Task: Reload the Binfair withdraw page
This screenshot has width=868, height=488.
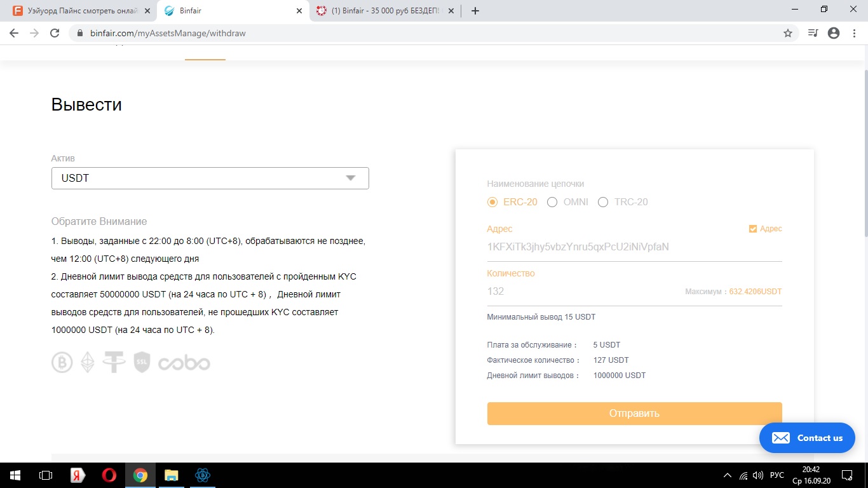Action: coord(55,33)
